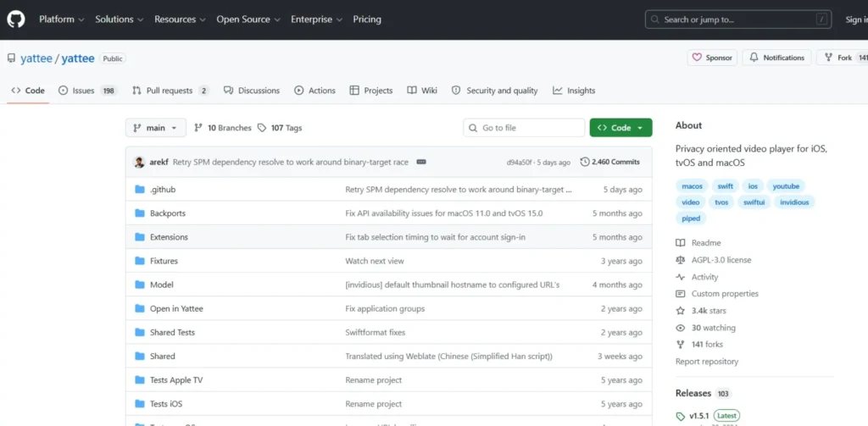Open commit hash d94a50f link
Viewport: 868px width, 426px height.
tap(520, 163)
